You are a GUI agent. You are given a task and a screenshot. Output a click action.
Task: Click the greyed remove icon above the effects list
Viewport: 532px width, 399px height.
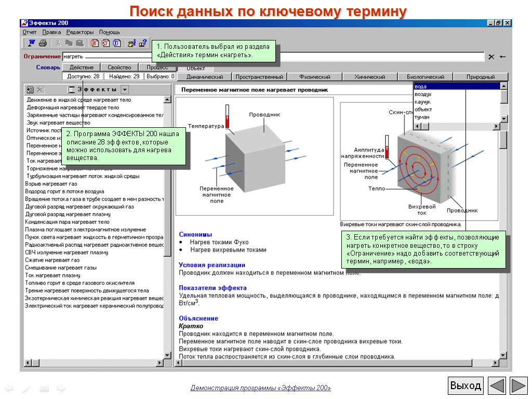click(41, 89)
